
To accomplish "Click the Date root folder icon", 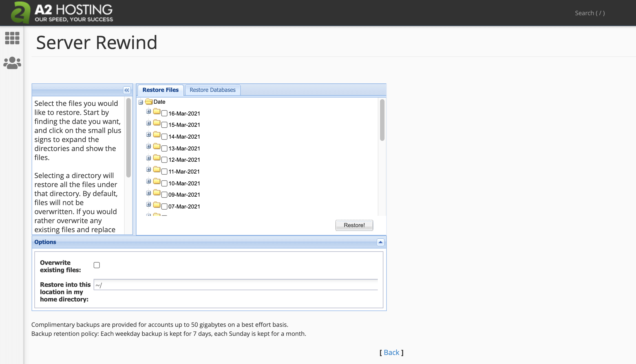I will point(149,101).
